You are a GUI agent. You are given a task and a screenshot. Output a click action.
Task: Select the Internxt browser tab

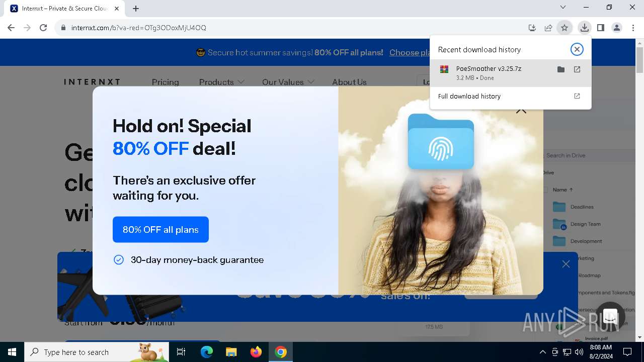pyautogui.click(x=63, y=9)
